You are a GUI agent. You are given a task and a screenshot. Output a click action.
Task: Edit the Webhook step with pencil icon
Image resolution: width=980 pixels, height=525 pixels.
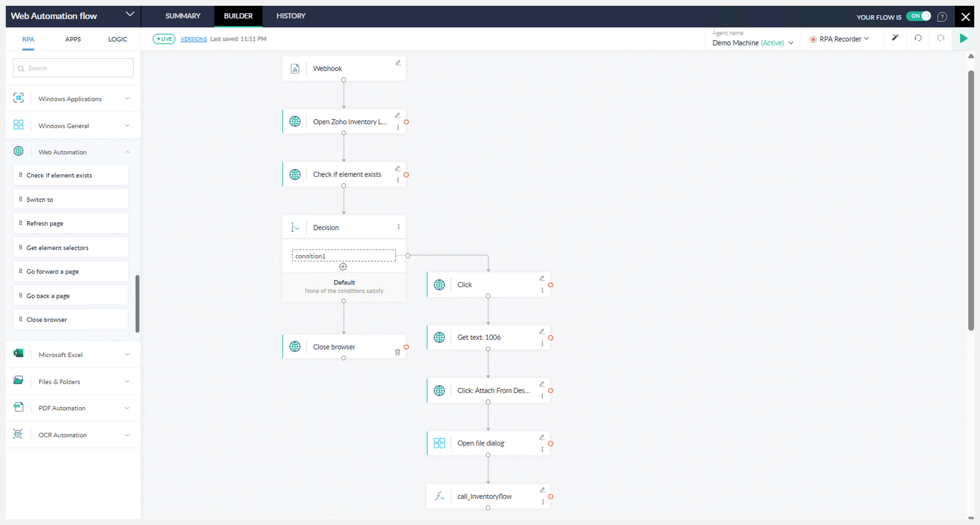click(x=398, y=63)
